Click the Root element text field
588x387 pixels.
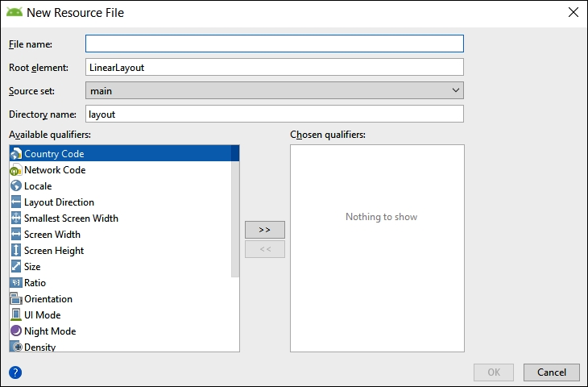click(x=275, y=67)
